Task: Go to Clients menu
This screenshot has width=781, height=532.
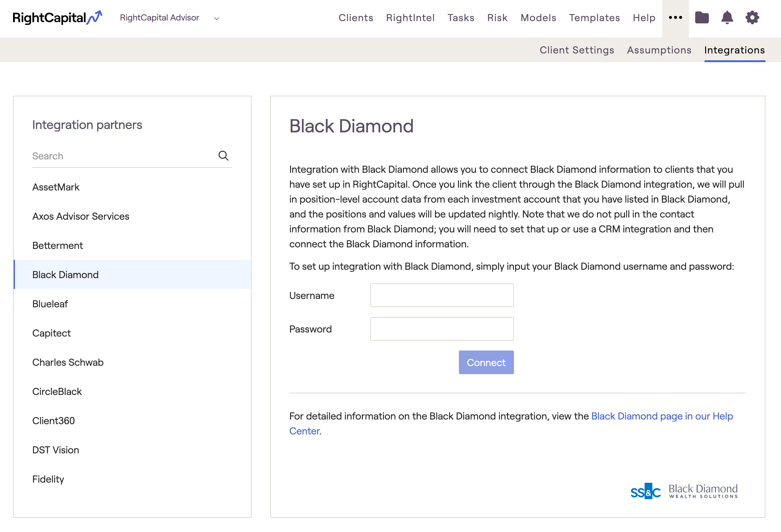Action: click(356, 18)
